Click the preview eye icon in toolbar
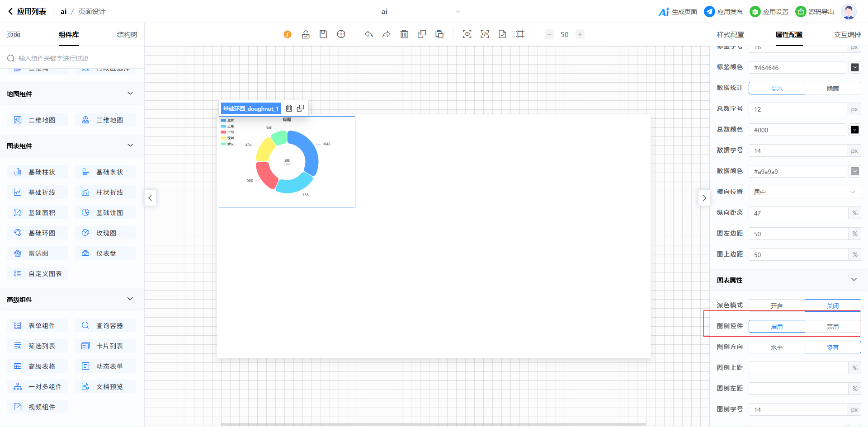The image size is (868, 427). click(467, 34)
